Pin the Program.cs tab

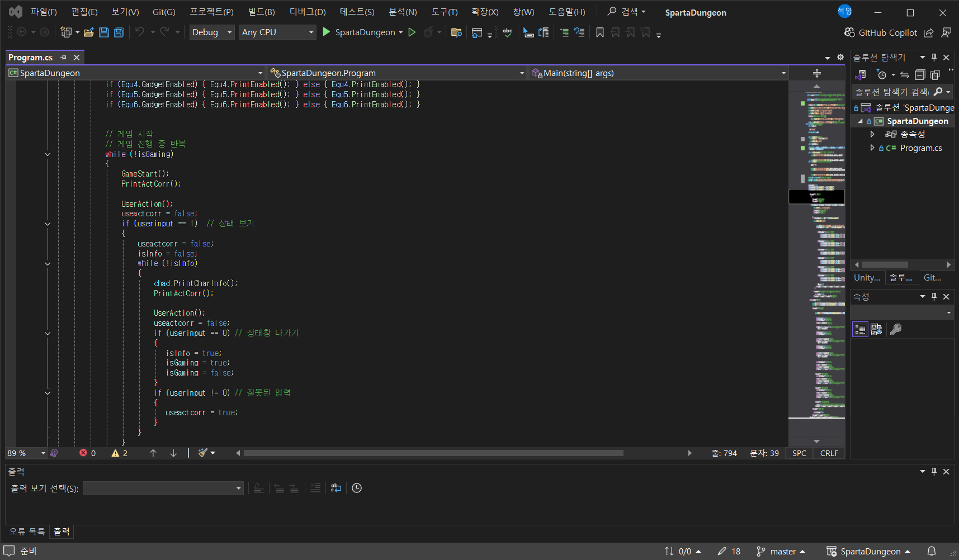pyautogui.click(x=63, y=58)
